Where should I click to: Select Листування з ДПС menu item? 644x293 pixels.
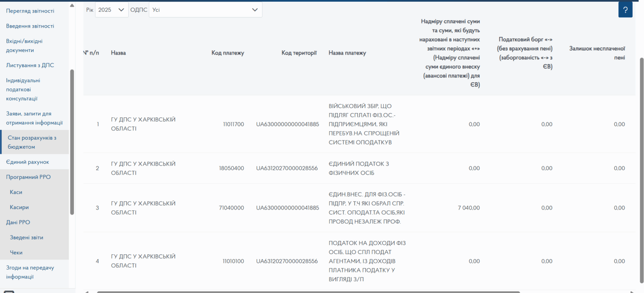pos(30,65)
